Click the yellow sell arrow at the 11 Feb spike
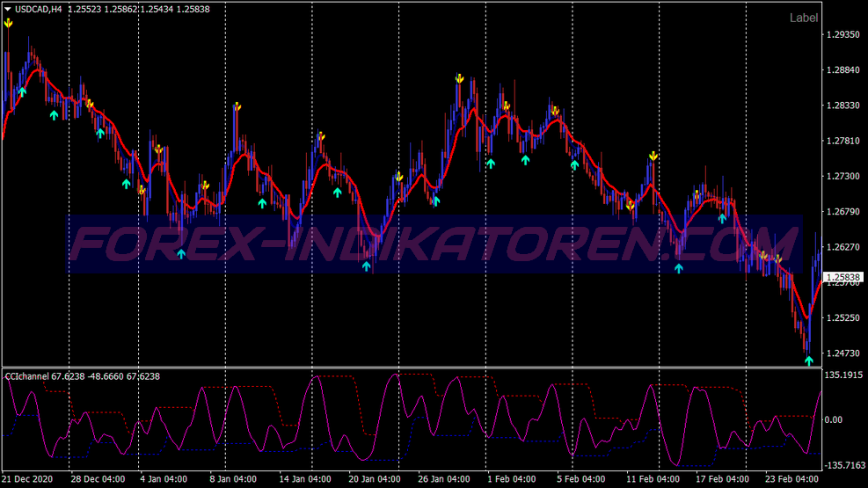 (653, 156)
